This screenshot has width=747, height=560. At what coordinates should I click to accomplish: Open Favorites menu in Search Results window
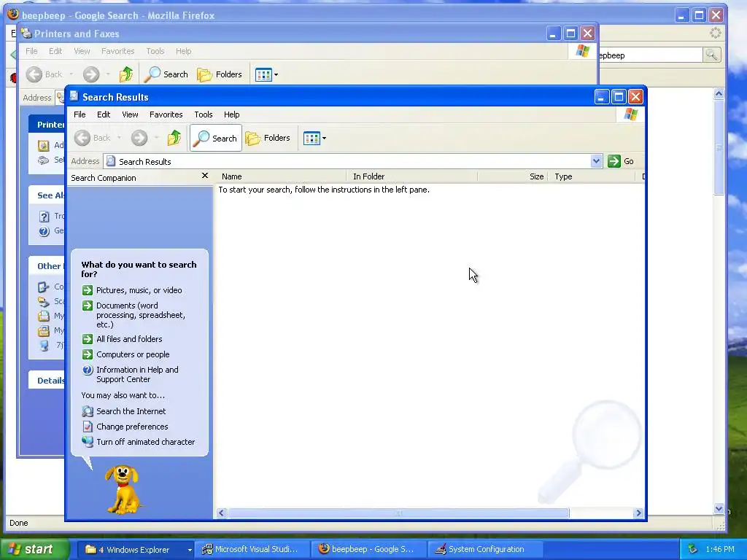click(x=166, y=114)
